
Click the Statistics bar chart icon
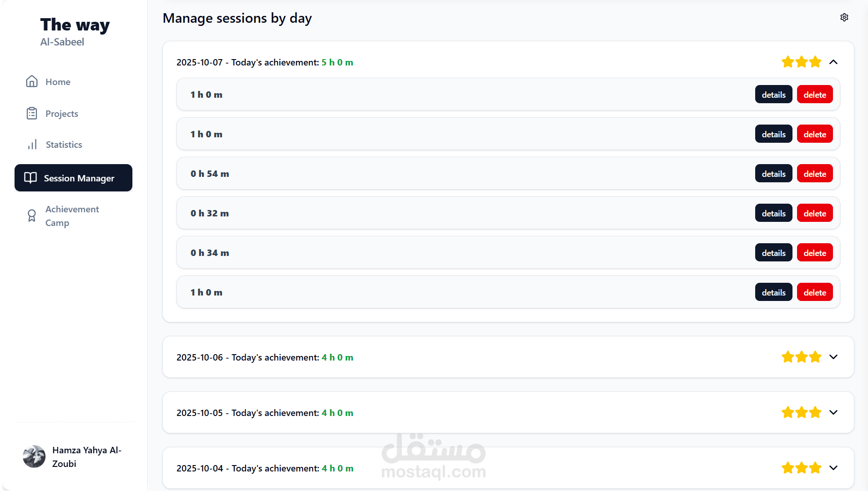[x=32, y=145]
